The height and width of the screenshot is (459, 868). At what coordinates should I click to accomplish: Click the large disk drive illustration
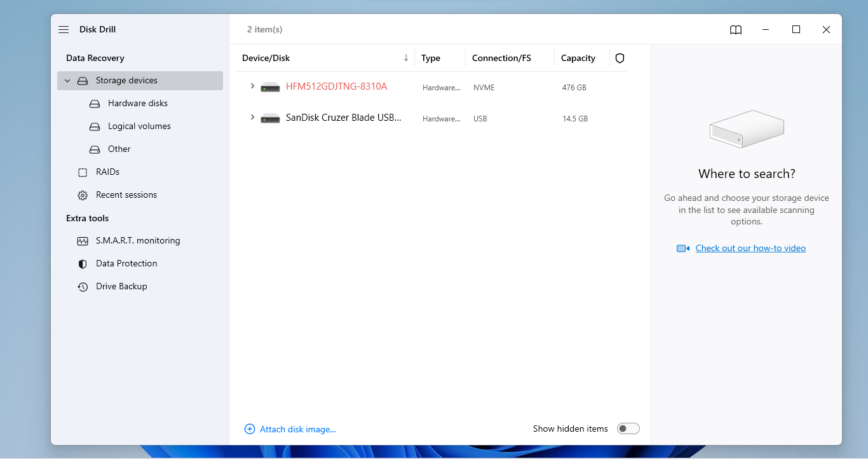(747, 129)
